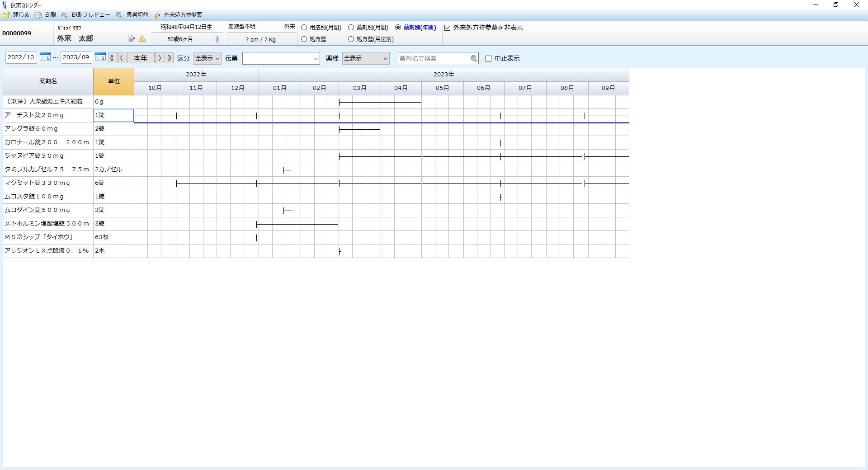Click the 単位 column header
This screenshot has width=868, height=470.
[x=113, y=81]
